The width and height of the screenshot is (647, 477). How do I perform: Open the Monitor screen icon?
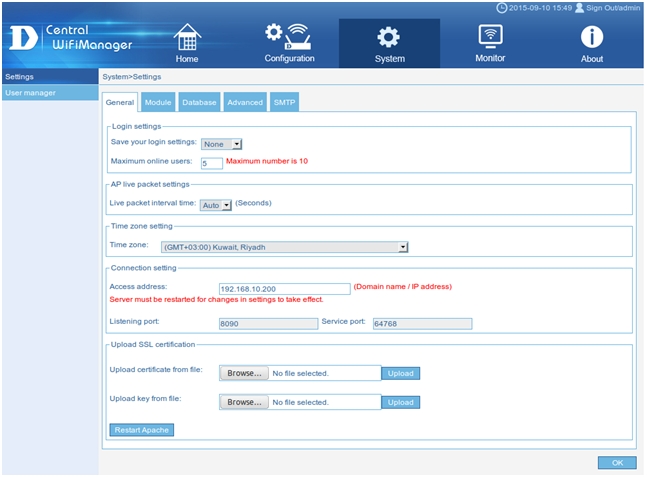pyautogui.click(x=490, y=36)
